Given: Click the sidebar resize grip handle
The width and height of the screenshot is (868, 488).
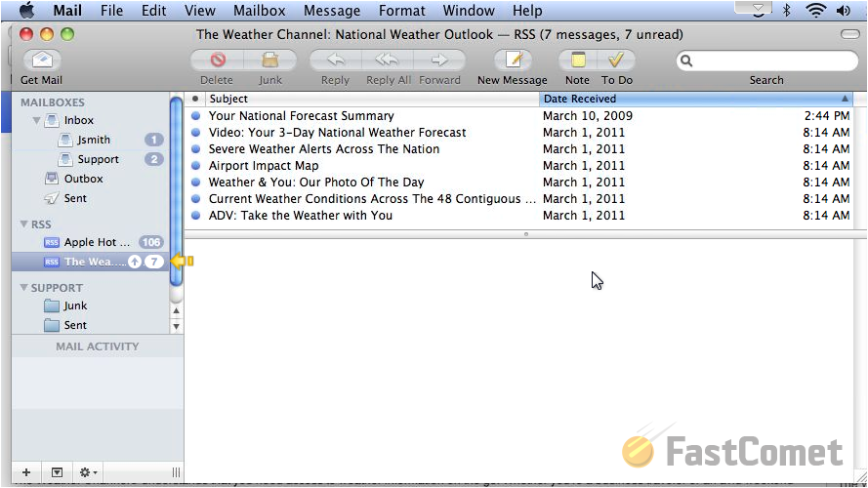Looking at the screenshot, I should [176, 472].
